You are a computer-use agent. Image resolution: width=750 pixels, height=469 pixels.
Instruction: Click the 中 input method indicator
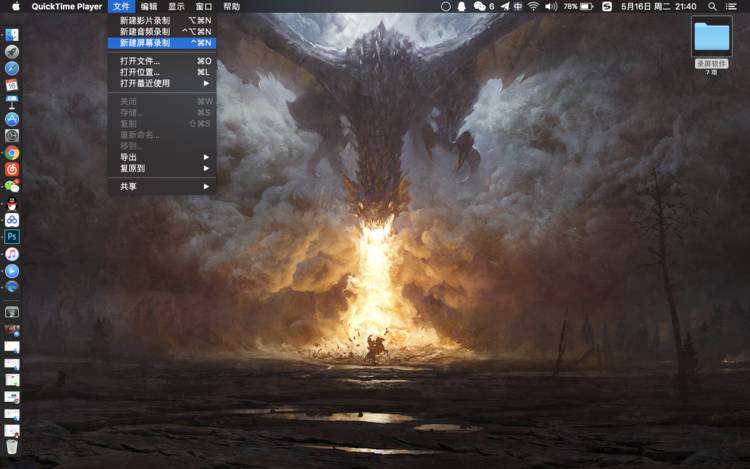(518, 7)
